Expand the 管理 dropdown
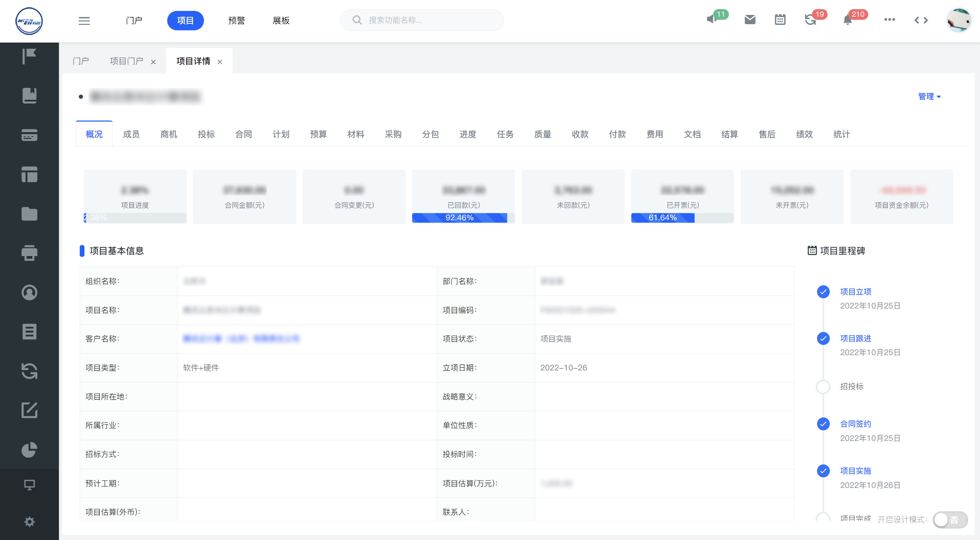The image size is (980, 540). point(929,96)
